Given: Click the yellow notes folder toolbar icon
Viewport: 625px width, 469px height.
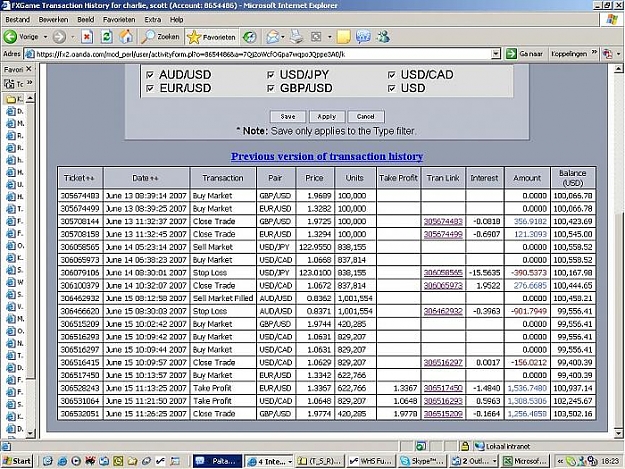Looking at the screenshot, I should click(343, 37).
